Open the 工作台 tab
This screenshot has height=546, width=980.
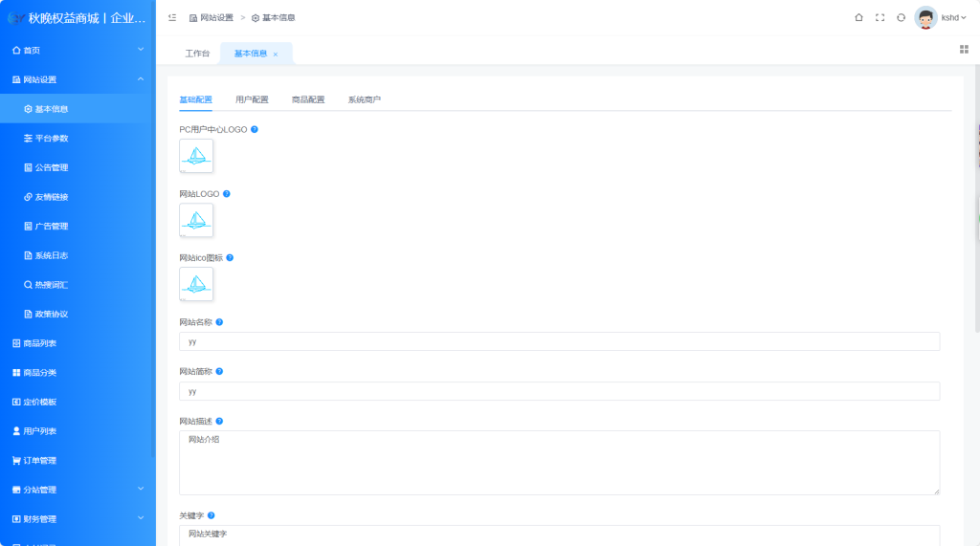pyautogui.click(x=197, y=54)
